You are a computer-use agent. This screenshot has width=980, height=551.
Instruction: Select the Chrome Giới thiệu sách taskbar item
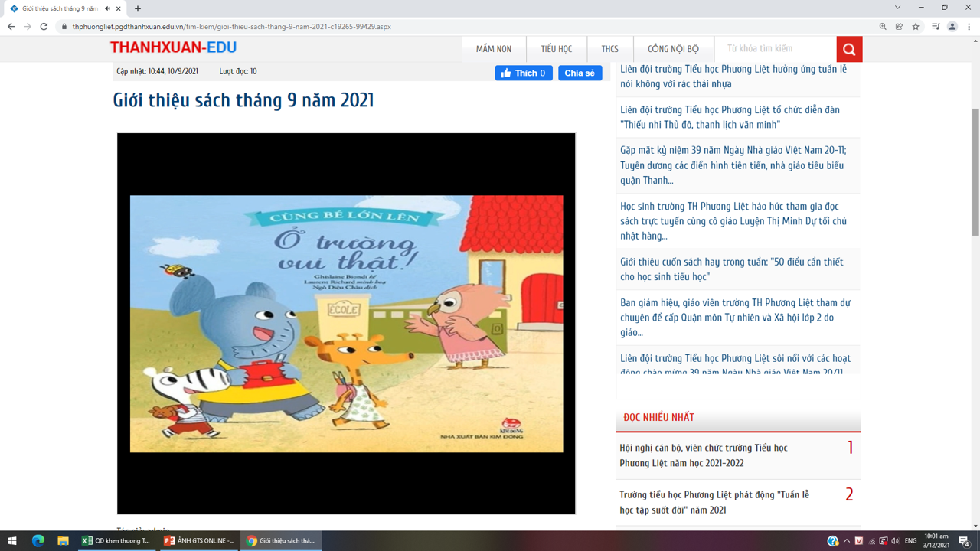tap(281, 541)
